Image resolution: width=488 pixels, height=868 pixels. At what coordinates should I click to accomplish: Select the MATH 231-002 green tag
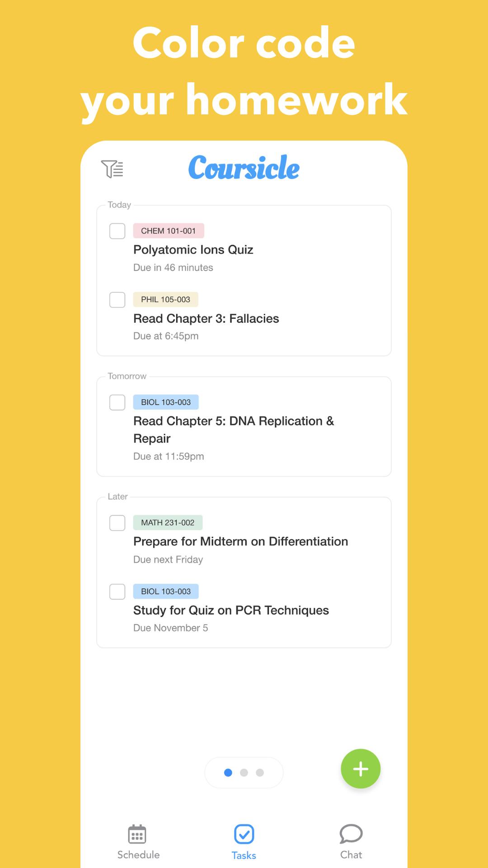(x=168, y=523)
